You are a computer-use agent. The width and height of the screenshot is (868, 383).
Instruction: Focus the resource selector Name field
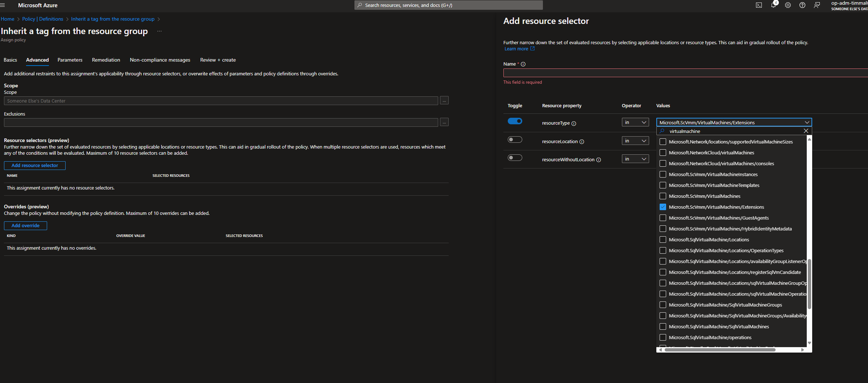click(x=685, y=73)
